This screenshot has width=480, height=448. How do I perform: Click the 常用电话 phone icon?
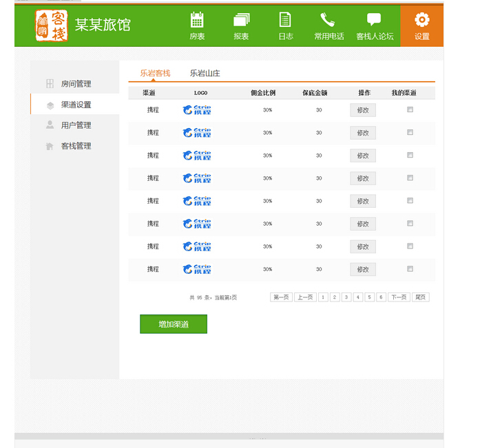coord(328,20)
